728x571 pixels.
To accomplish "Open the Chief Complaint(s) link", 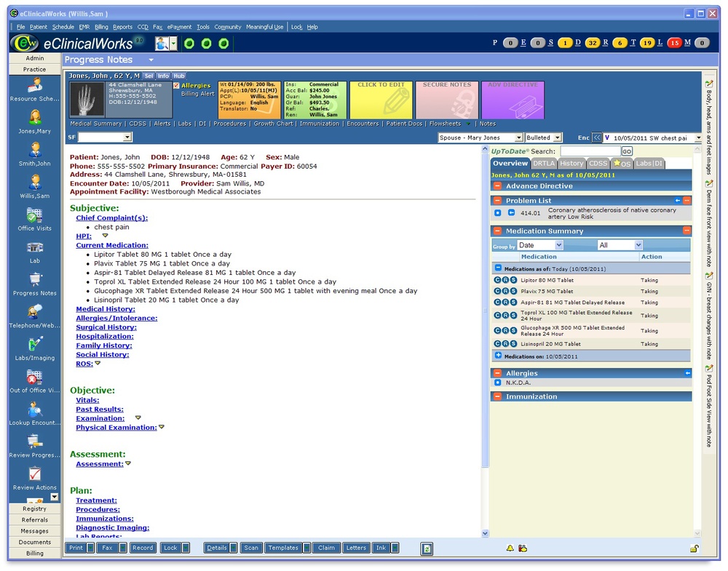I will pyautogui.click(x=112, y=217).
